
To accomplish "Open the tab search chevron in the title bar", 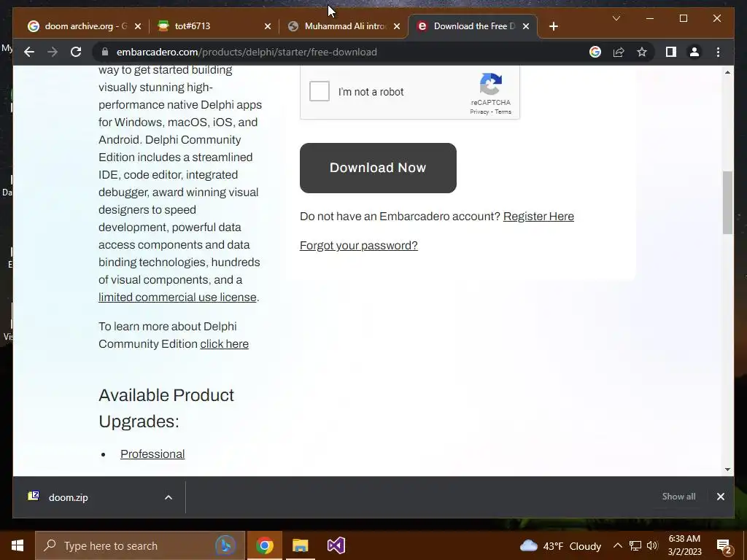I will (x=616, y=18).
